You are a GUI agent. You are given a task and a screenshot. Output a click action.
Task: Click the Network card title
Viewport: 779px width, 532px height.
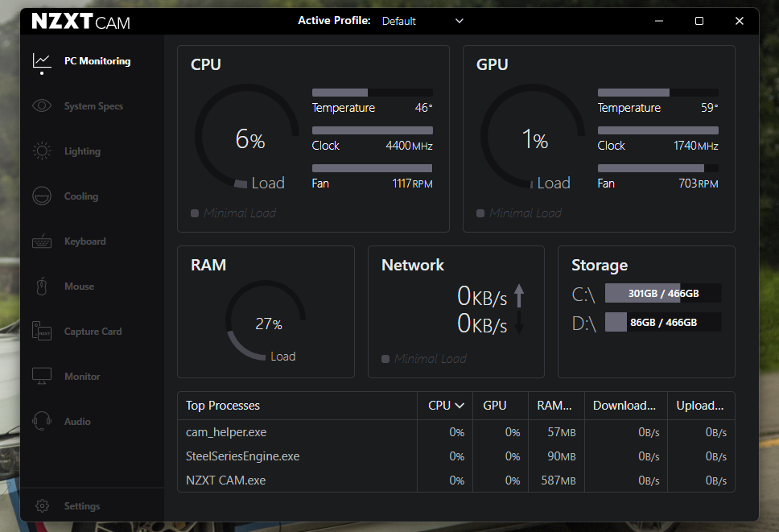click(413, 265)
